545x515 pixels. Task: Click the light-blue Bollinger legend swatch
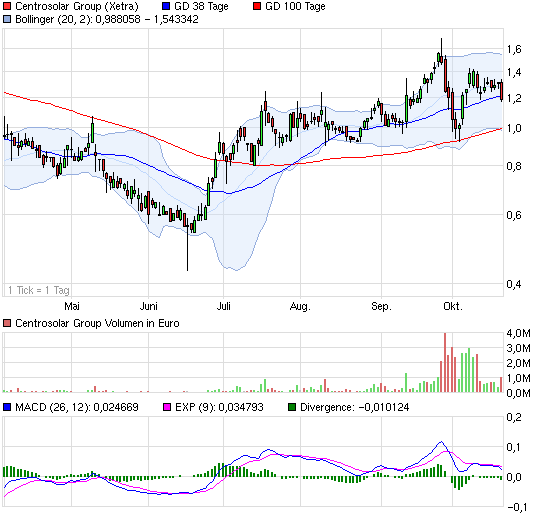(7, 19)
